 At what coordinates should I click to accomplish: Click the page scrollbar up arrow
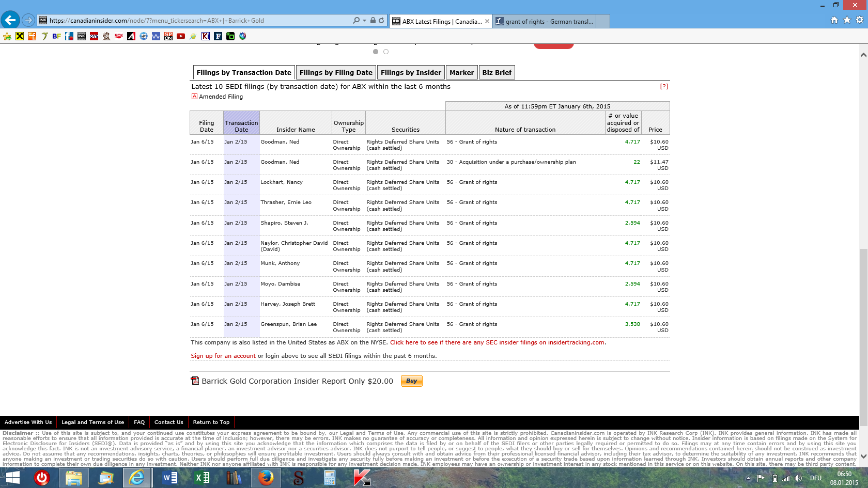863,55
